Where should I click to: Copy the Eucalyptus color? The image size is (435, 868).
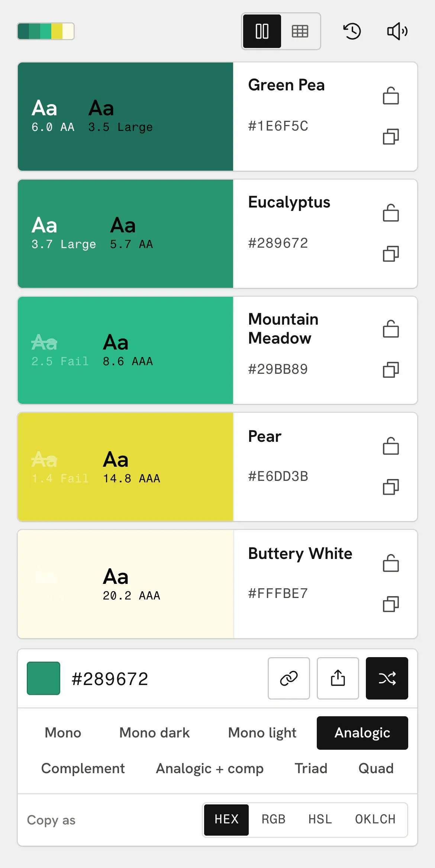(x=391, y=254)
